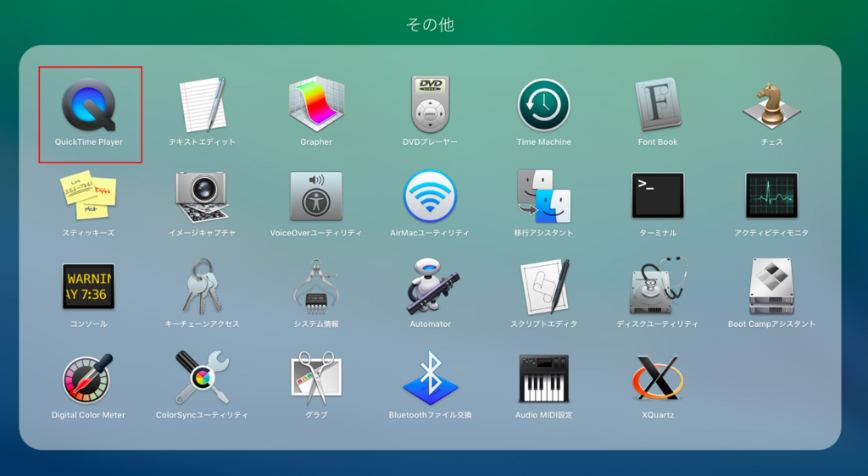Click the その他 folder title
The width and height of the screenshot is (868, 476).
(x=430, y=25)
